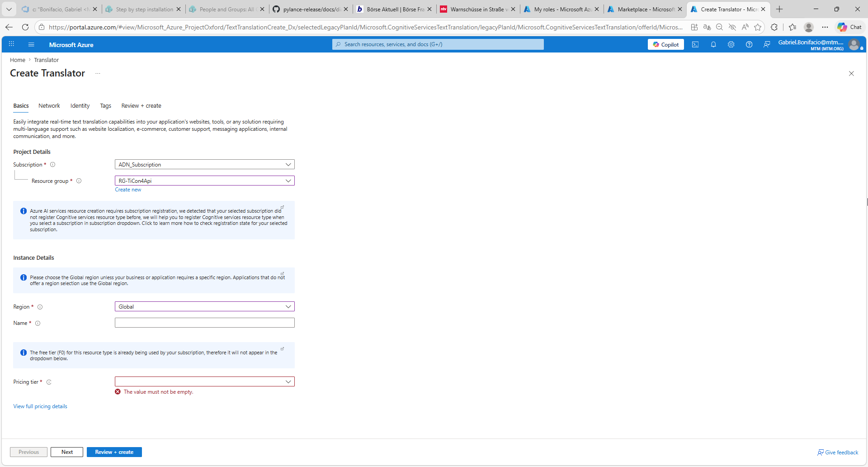The height and width of the screenshot is (467, 868).
Task: Close the Create Translator blade
Action: pyautogui.click(x=851, y=73)
